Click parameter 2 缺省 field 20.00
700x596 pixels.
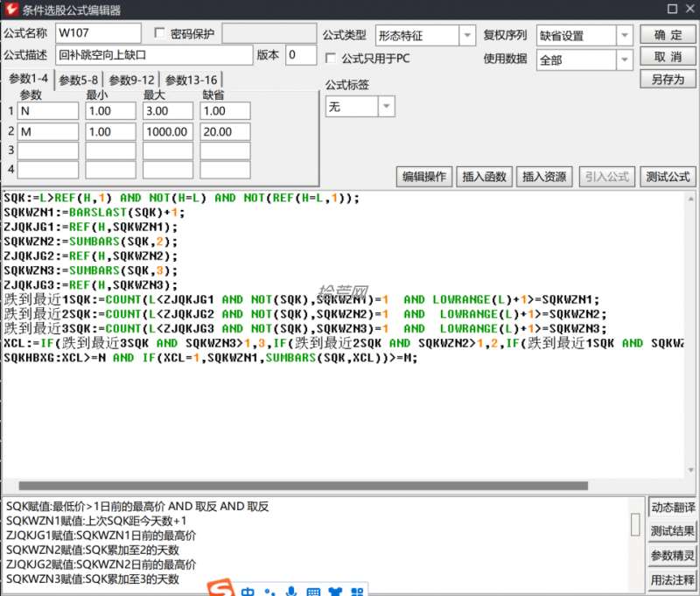(x=225, y=131)
